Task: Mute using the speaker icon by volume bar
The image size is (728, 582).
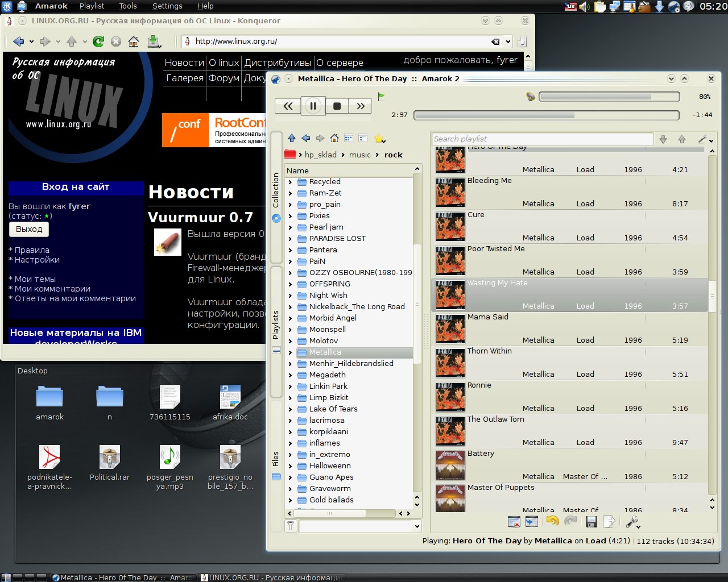Action: pyautogui.click(x=531, y=97)
